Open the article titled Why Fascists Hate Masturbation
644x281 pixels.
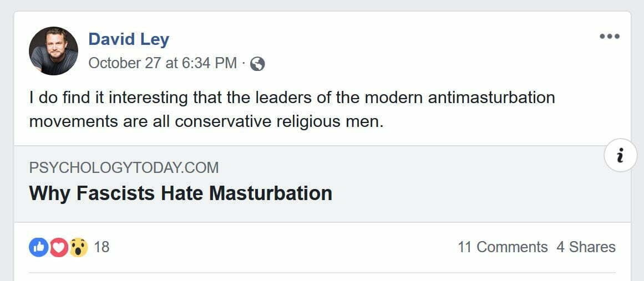pos(180,193)
